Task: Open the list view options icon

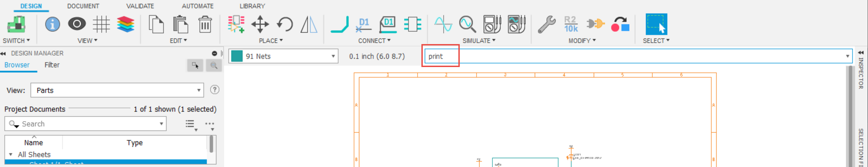Action: (191, 125)
